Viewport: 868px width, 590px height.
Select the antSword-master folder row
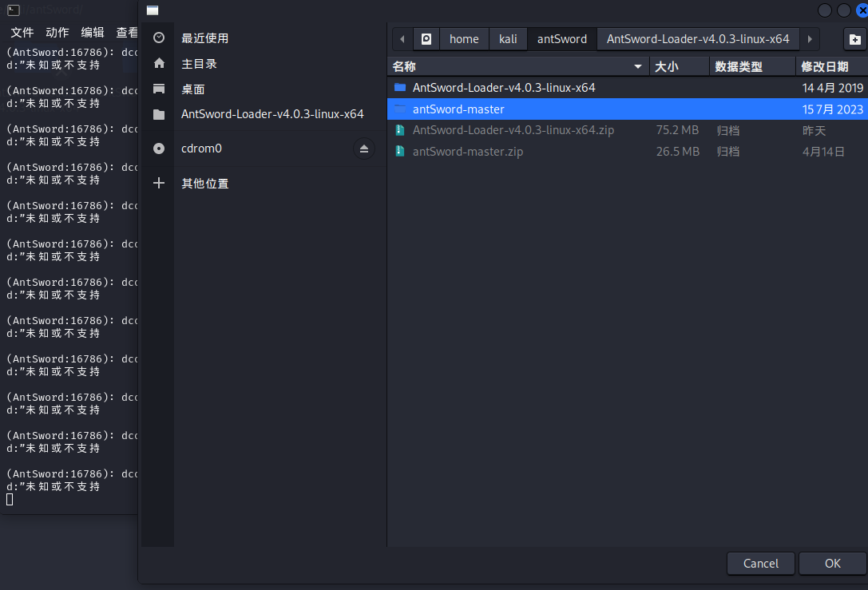627,109
